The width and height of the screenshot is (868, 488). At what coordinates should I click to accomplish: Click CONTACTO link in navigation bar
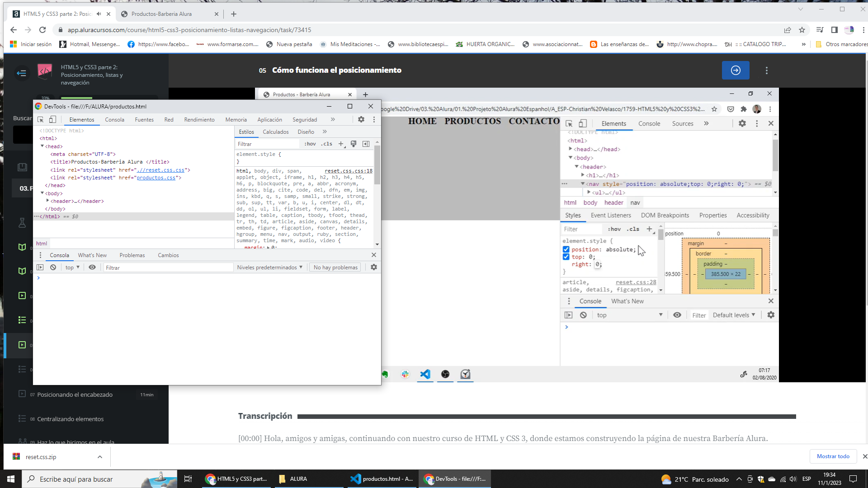[x=533, y=122]
